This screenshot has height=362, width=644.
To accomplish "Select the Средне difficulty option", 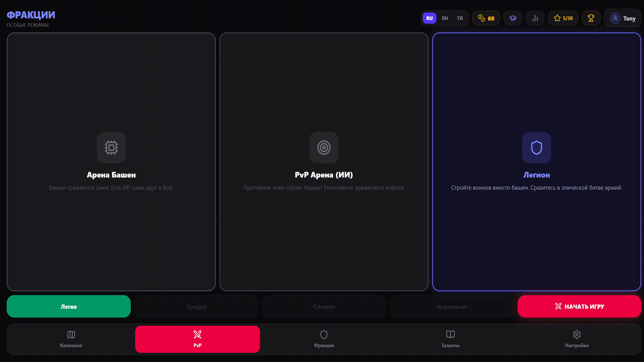I will (196, 306).
